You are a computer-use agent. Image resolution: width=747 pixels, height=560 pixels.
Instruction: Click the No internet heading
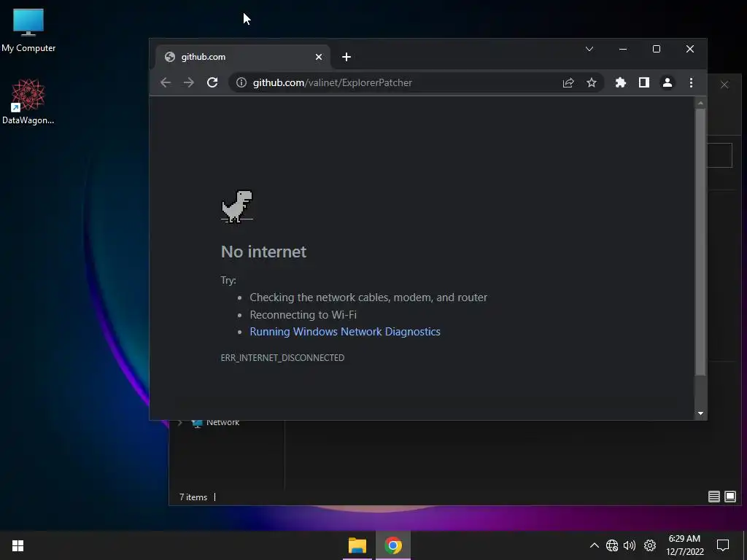tap(263, 252)
